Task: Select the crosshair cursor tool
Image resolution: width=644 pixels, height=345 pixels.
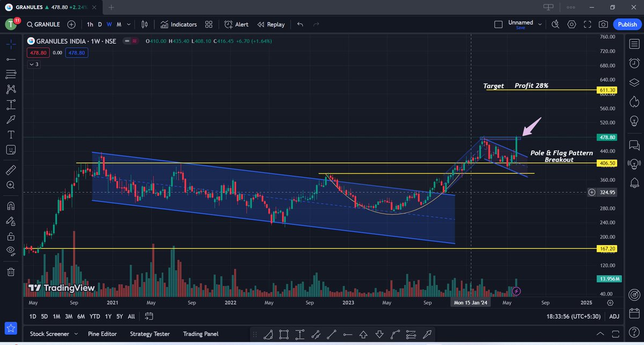Action: point(11,43)
